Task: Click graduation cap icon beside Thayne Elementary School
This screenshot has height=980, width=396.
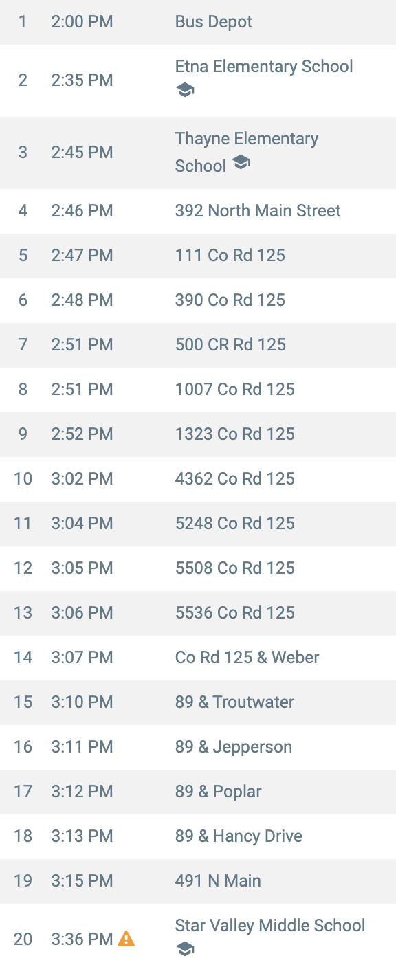Action: (241, 163)
